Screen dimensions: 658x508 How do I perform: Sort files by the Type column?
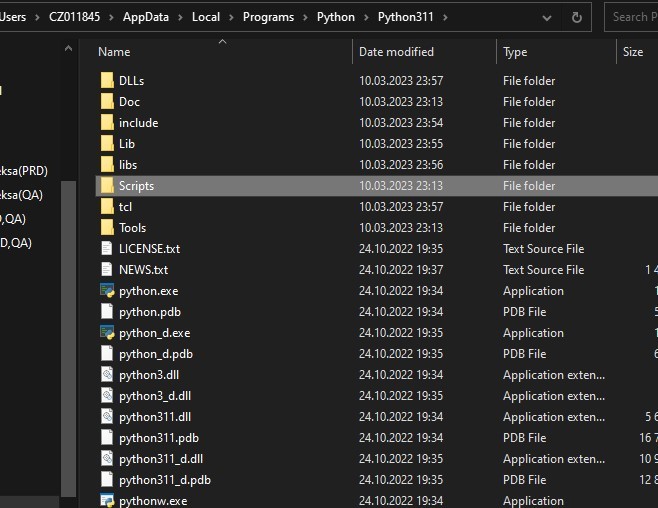pos(515,52)
